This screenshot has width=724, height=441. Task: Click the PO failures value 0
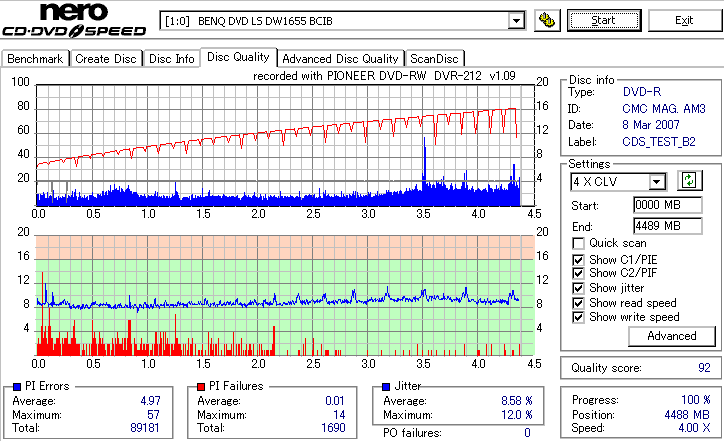coord(527,433)
